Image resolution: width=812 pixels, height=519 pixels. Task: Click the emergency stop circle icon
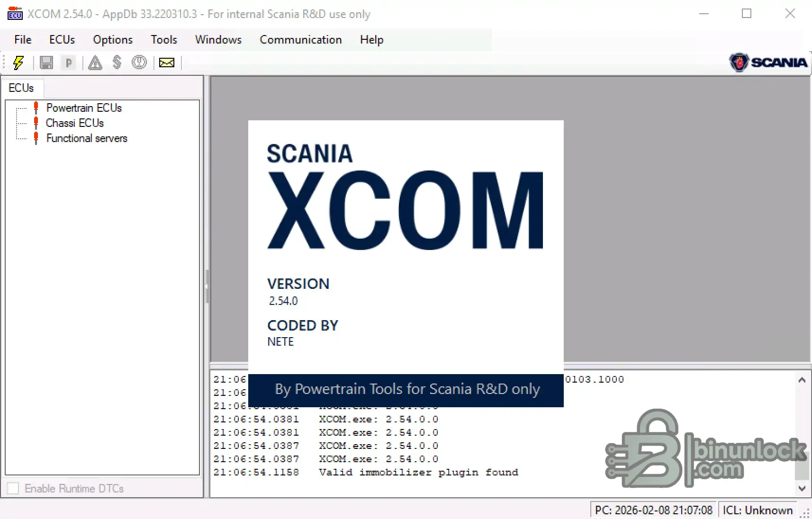pyautogui.click(x=139, y=63)
